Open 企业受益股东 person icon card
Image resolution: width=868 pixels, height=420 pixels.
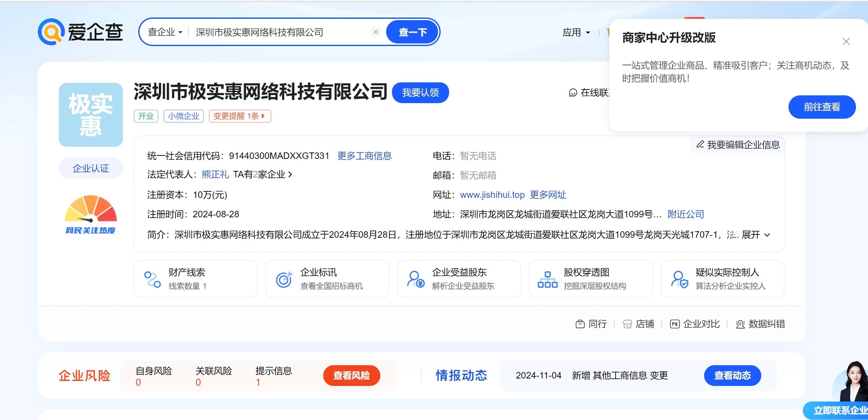coord(415,280)
